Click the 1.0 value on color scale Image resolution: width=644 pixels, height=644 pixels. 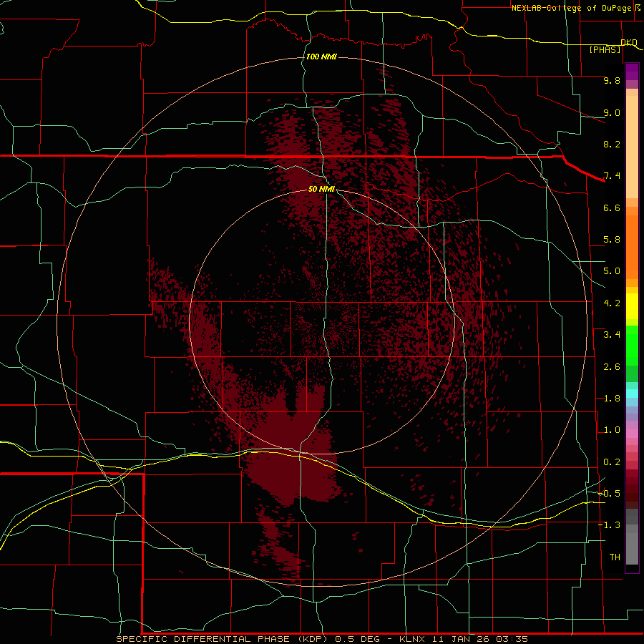tap(612, 430)
